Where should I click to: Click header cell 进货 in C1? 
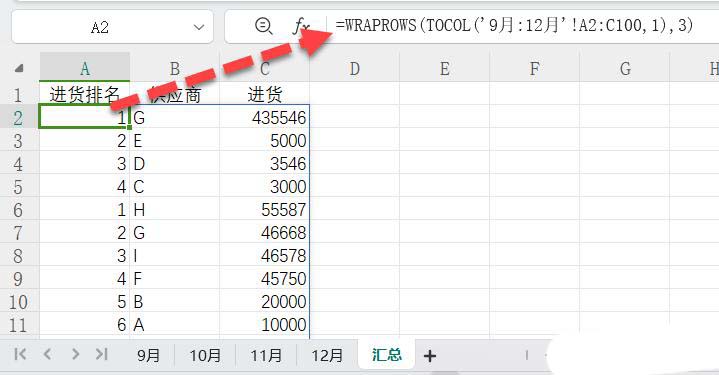pos(265,94)
